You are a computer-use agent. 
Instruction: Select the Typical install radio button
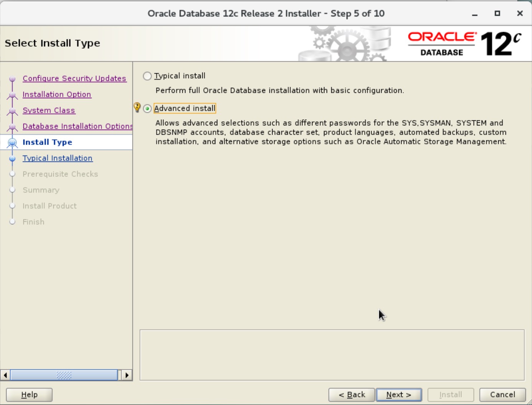point(147,76)
